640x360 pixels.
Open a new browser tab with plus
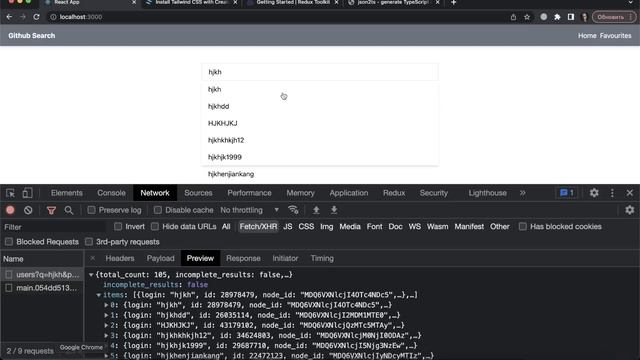(453, 3)
